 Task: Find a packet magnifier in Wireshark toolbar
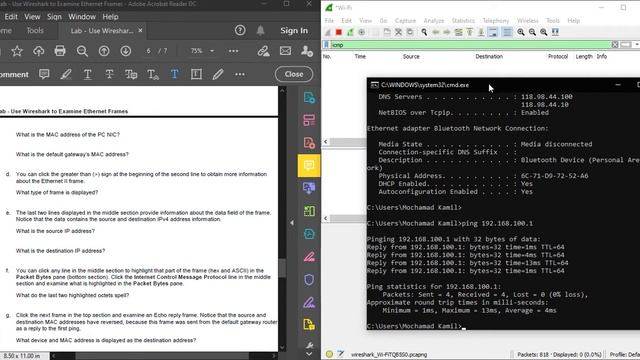tap(424, 32)
